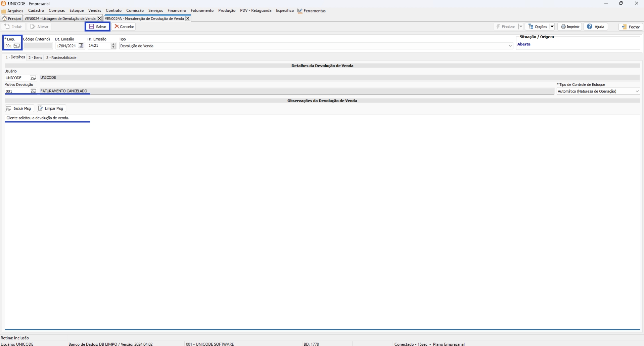Click the Limpar Msg button

tap(51, 109)
